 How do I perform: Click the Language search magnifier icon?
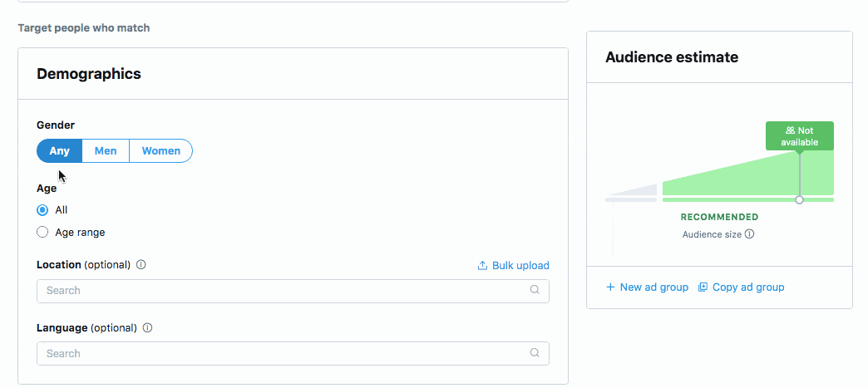[535, 352]
